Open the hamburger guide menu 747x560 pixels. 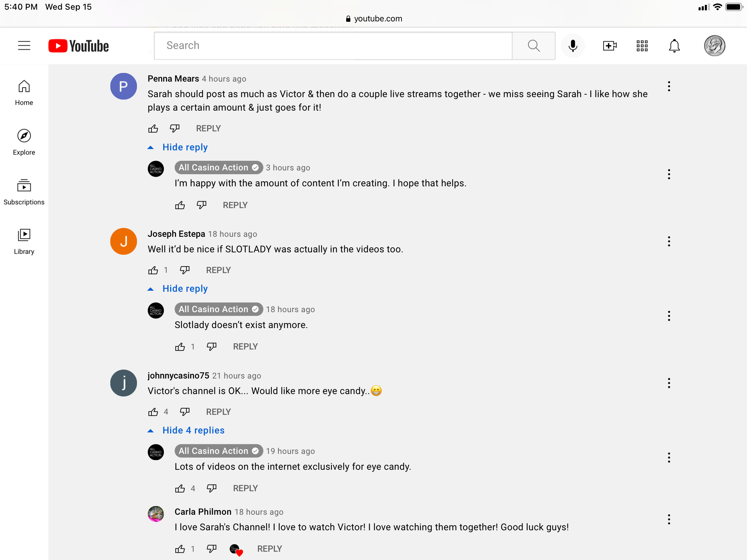[24, 46]
